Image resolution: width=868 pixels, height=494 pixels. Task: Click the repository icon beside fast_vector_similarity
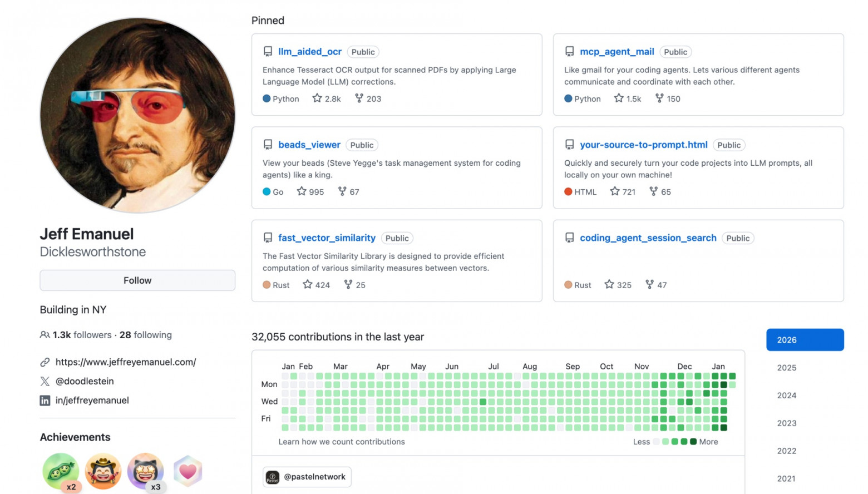pos(268,238)
